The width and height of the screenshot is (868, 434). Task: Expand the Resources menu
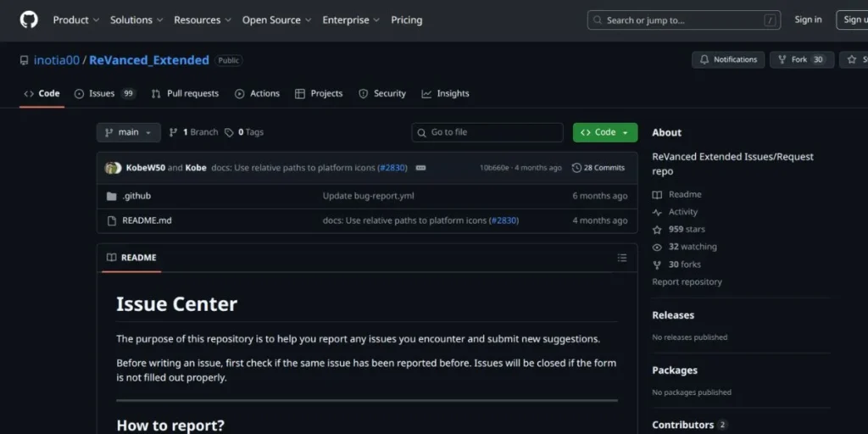202,20
